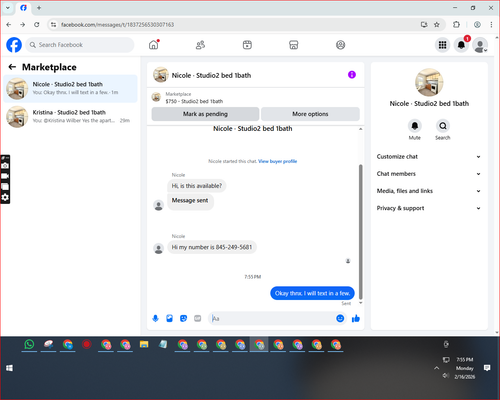Screen dimensions: 500x400
Task: Open browser extensions puzzle icon
Action: click(456, 25)
